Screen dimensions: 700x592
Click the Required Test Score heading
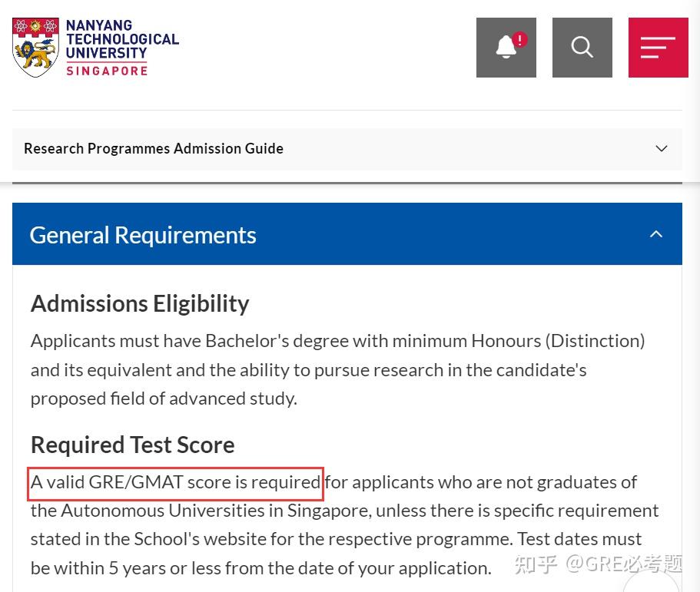click(132, 445)
